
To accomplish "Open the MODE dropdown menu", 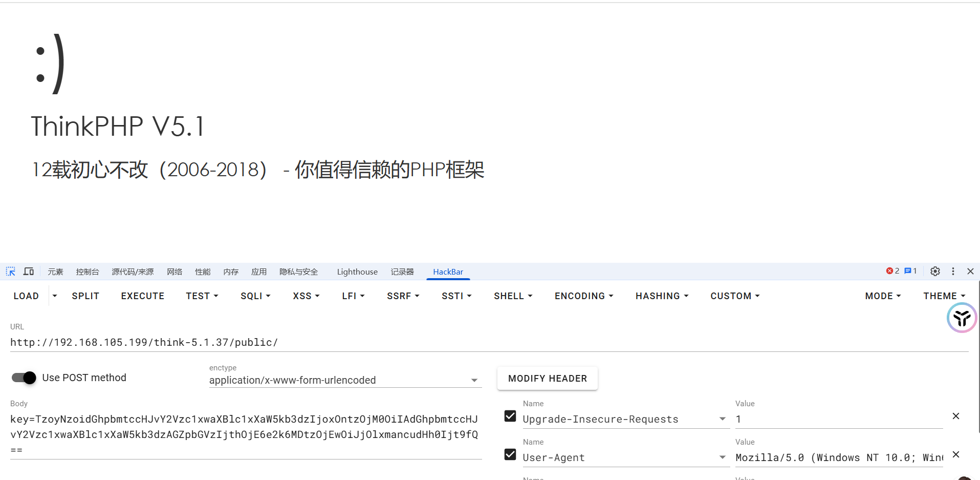I will 883,296.
